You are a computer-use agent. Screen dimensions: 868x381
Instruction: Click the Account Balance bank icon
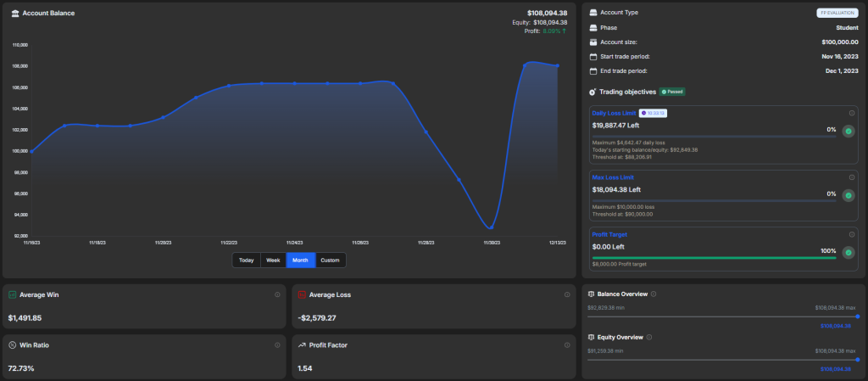click(x=14, y=13)
